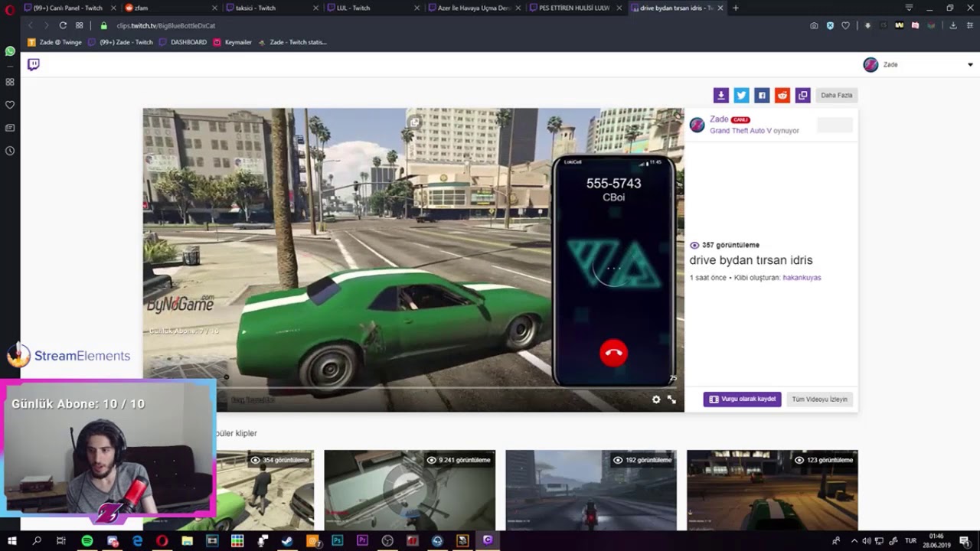This screenshot has width=980, height=551.
Task: Open Steam from the taskbar
Action: [287, 541]
